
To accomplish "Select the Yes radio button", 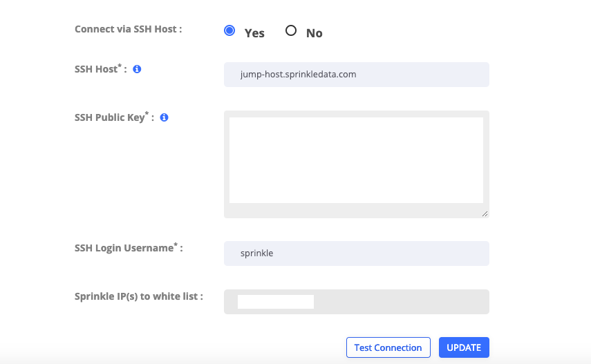I will 229,31.
